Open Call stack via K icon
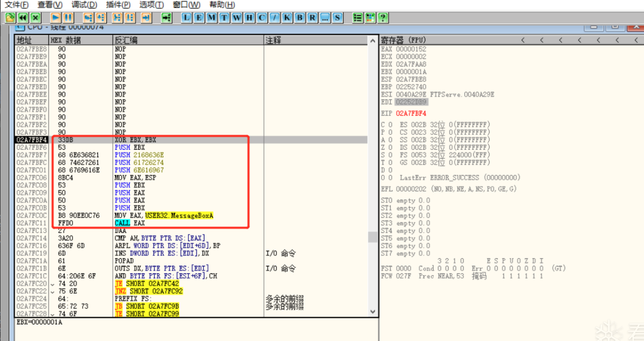Viewport: 644px width, 341px height. (x=287, y=17)
